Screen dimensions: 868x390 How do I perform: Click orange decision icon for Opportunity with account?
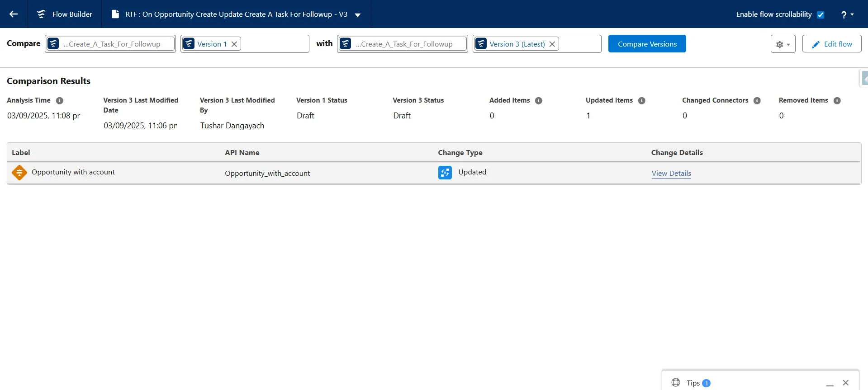tap(19, 173)
